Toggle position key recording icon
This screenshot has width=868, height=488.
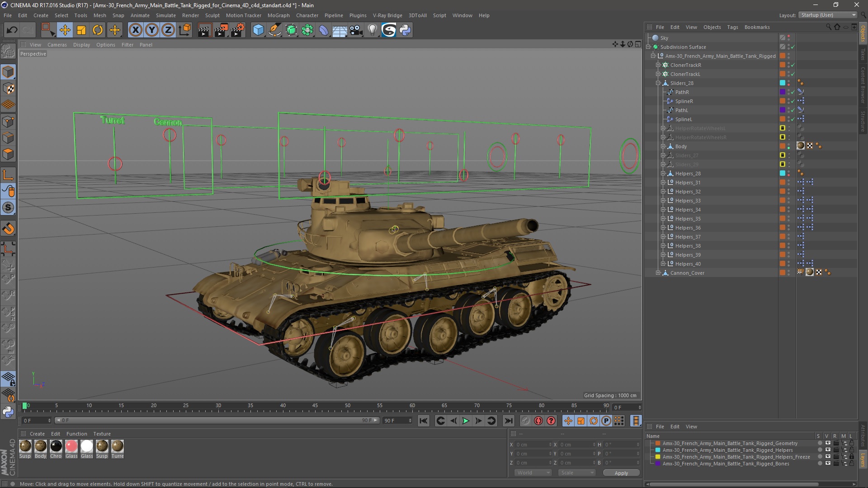(568, 421)
